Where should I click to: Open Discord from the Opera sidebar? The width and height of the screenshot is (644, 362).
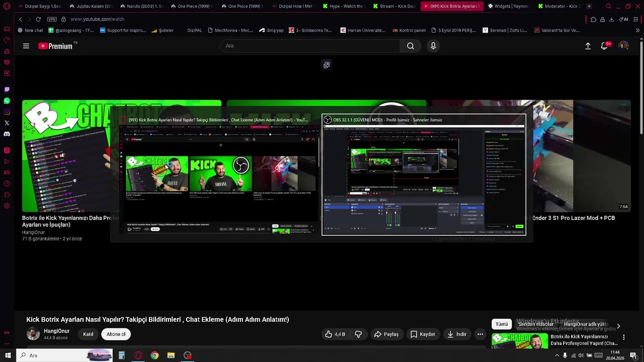point(7,134)
